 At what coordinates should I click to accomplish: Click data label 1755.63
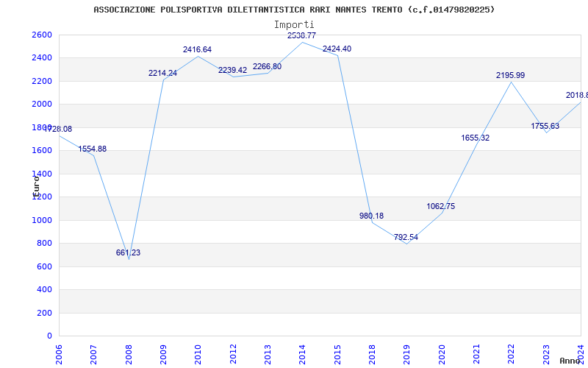point(545,126)
